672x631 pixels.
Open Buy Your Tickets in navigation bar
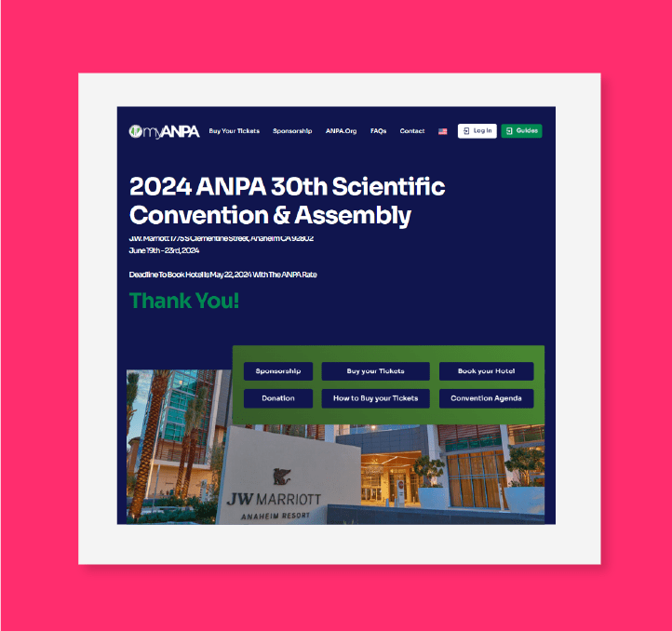click(x=235, y=131)
